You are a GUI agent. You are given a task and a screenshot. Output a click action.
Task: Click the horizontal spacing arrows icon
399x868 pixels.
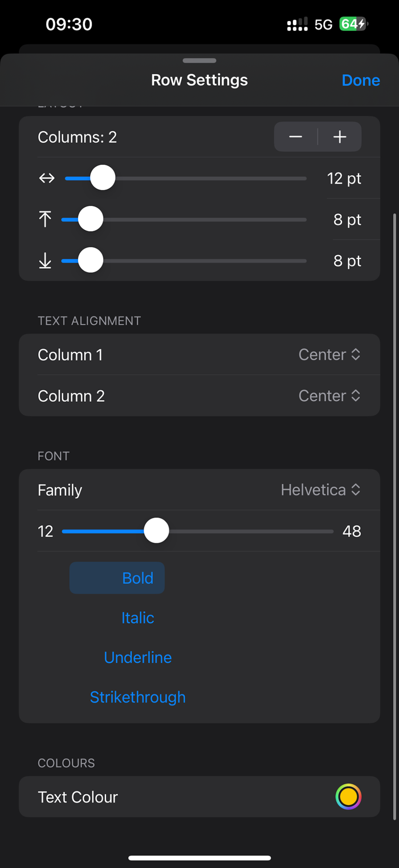click(x=47, y=179)
